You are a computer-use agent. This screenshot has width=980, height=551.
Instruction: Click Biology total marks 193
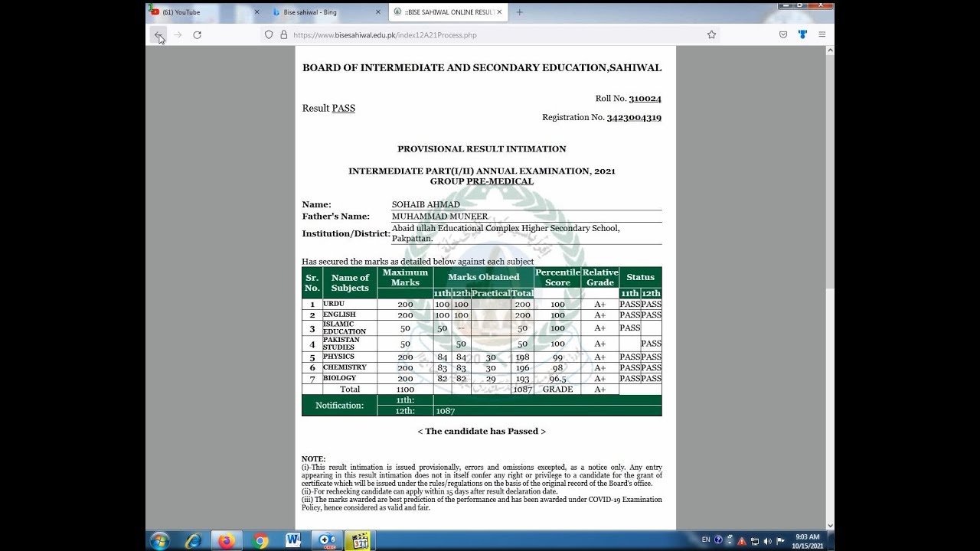coord(522,379)
